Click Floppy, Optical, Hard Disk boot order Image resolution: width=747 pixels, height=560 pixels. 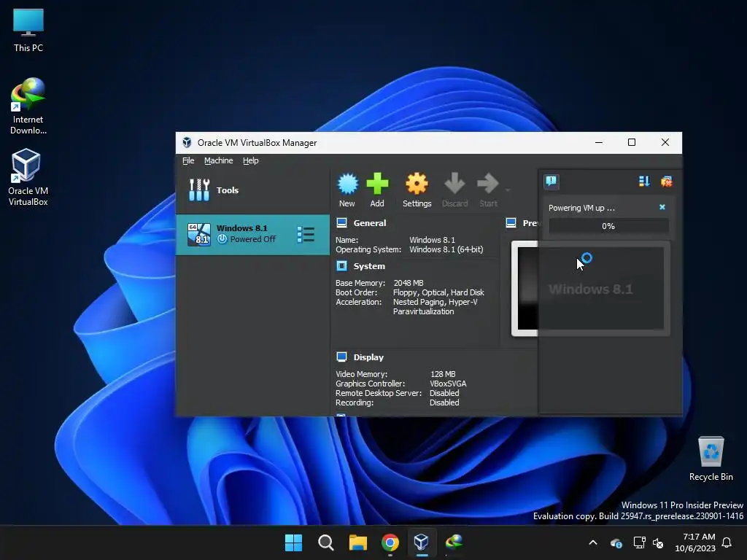[438, 292]
